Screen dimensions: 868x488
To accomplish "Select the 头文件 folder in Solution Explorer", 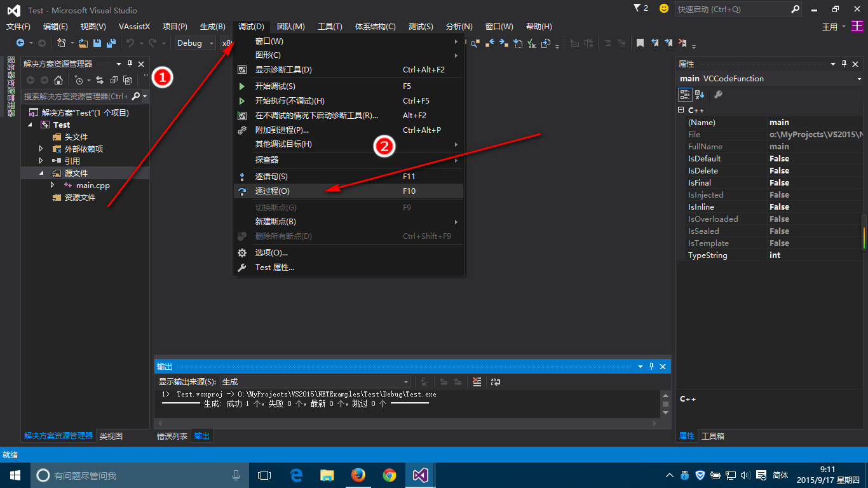I will 76,137.
